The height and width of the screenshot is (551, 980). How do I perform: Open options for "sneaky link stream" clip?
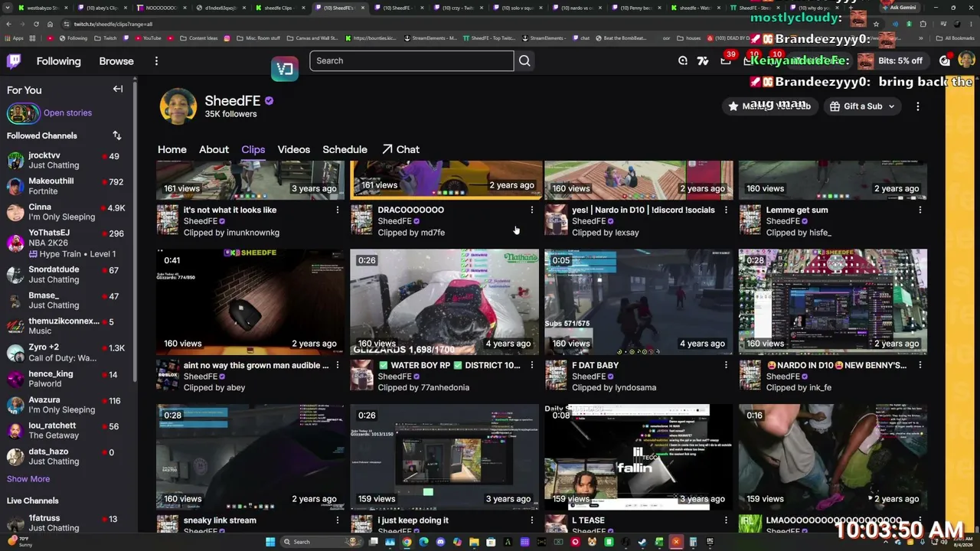tap(338, 520)
